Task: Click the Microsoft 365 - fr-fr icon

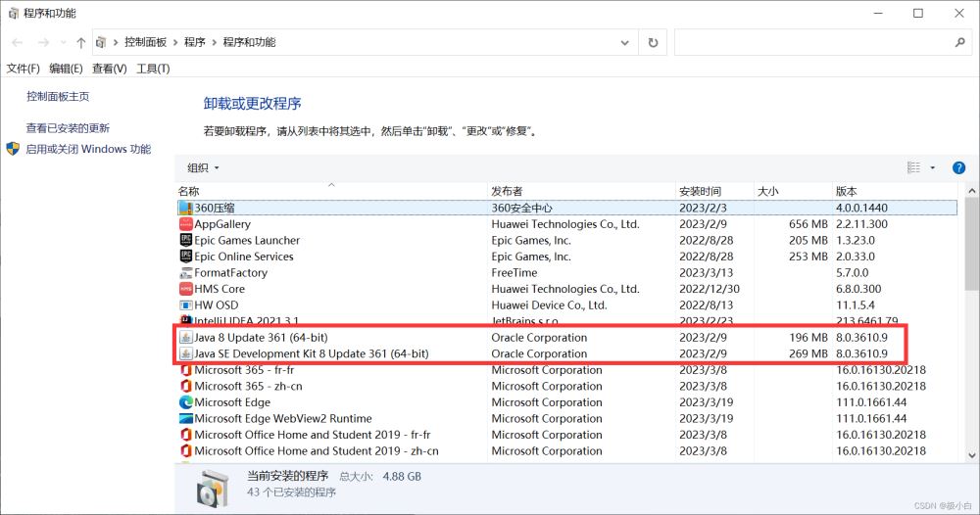Action: (x=185, y=370)
